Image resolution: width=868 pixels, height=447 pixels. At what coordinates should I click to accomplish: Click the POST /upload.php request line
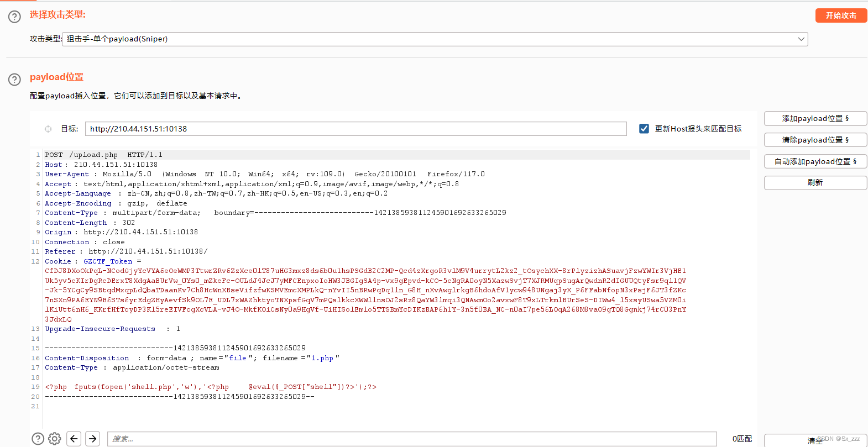103,155
